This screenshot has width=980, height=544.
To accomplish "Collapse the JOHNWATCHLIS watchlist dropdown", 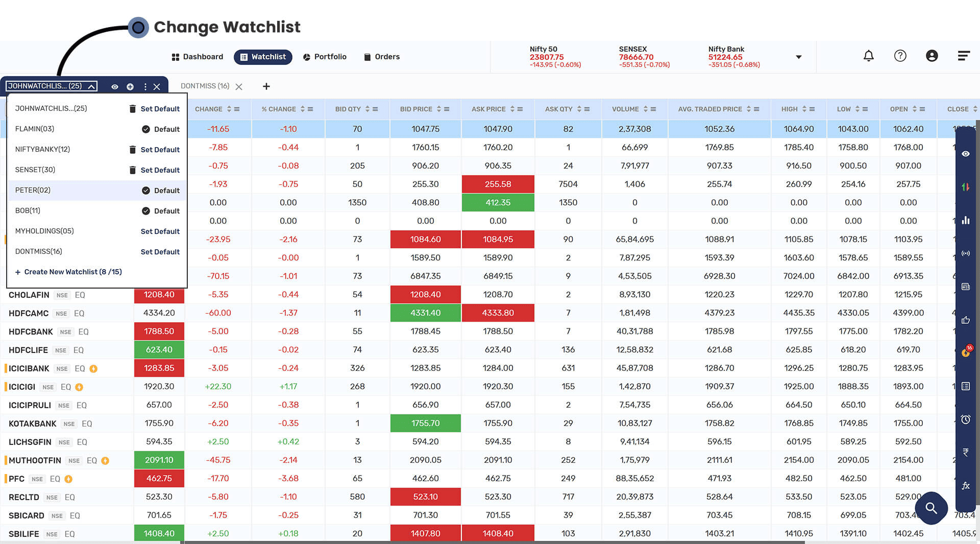I will coord(91,86).
